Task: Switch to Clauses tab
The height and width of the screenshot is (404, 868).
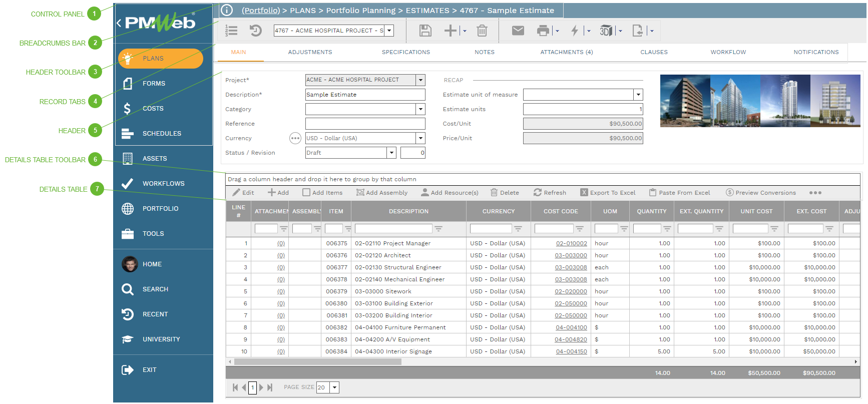Action: coord(654,52)
